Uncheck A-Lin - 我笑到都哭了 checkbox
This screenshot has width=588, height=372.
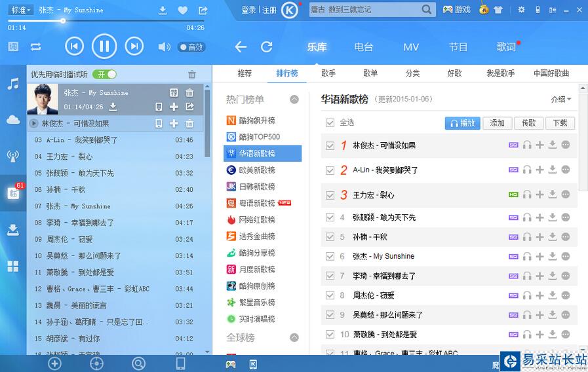pos(330,170)
